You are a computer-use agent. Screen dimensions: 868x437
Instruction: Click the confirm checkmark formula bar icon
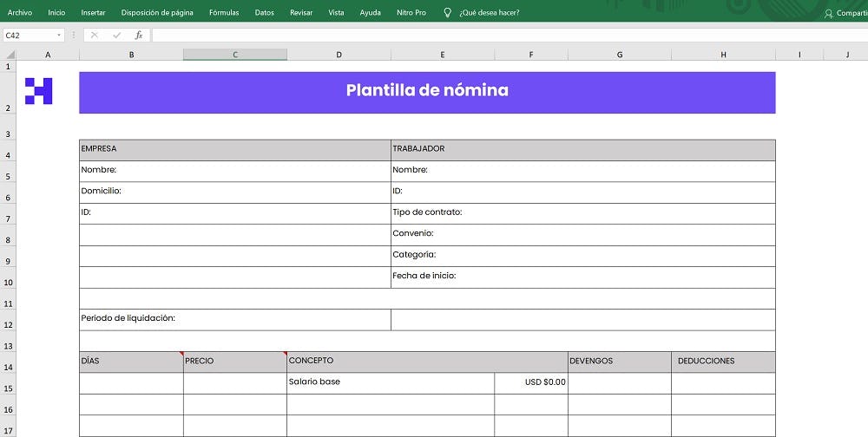point(117,36)
